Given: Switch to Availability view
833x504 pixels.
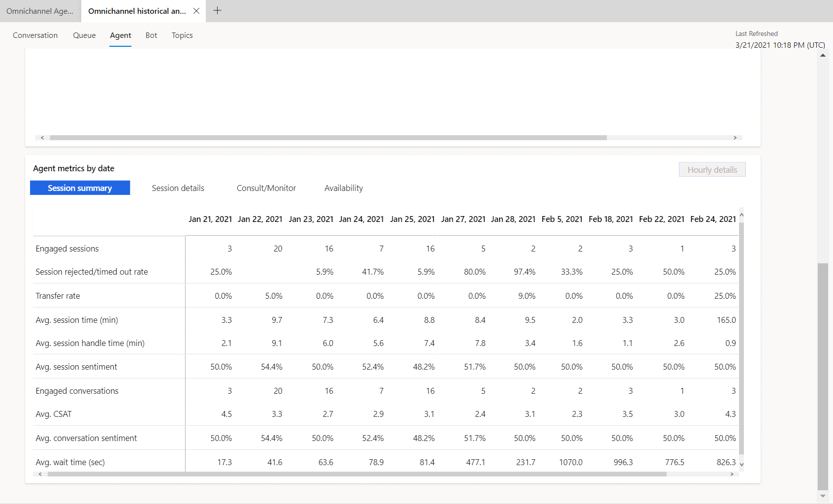Looking at the screenshot, I should 344,188.
